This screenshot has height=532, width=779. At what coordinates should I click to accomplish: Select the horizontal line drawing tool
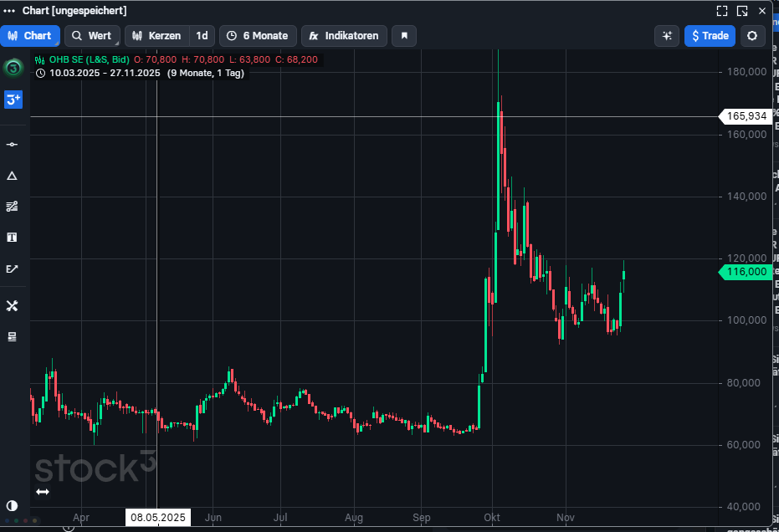(x=13, y=145)
